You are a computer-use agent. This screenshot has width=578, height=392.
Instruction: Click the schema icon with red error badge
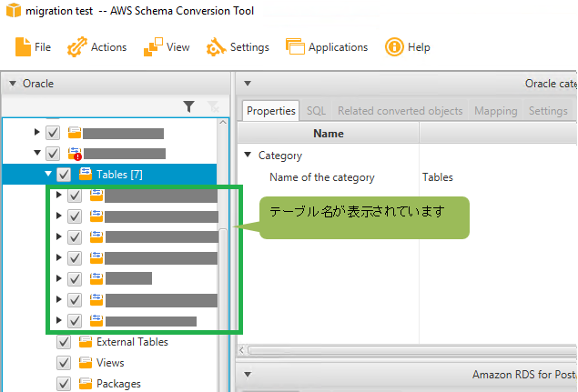click(75, 154)
